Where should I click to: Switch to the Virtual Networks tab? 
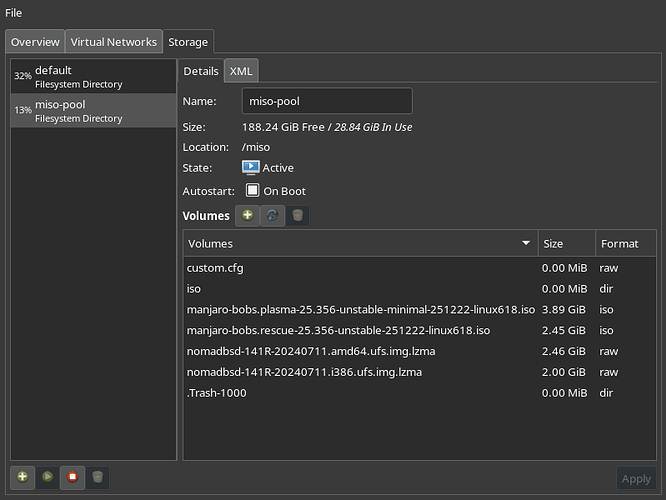pos(113,42)
